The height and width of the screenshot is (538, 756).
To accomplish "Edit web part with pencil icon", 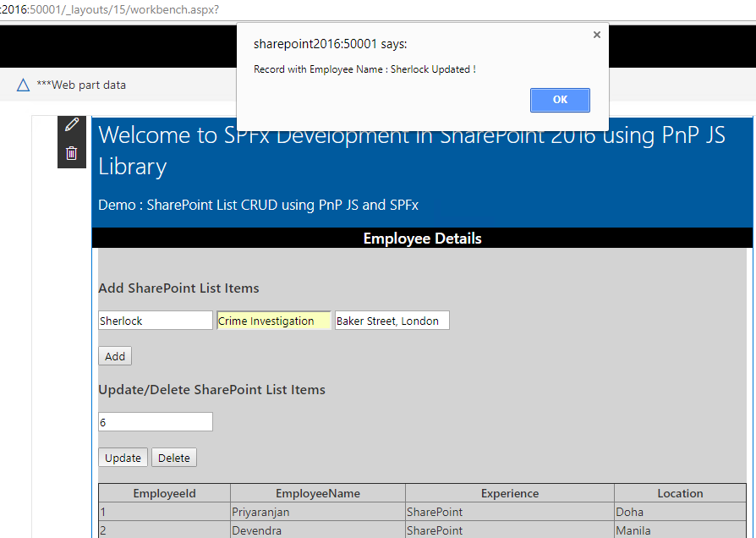I will pyautogui.click(x=72, y=124).
